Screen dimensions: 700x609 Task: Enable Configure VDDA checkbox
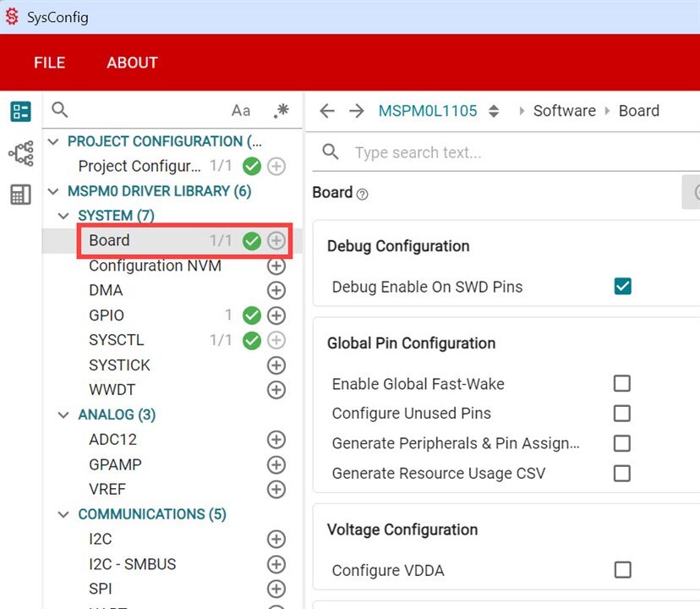(622, 570)
